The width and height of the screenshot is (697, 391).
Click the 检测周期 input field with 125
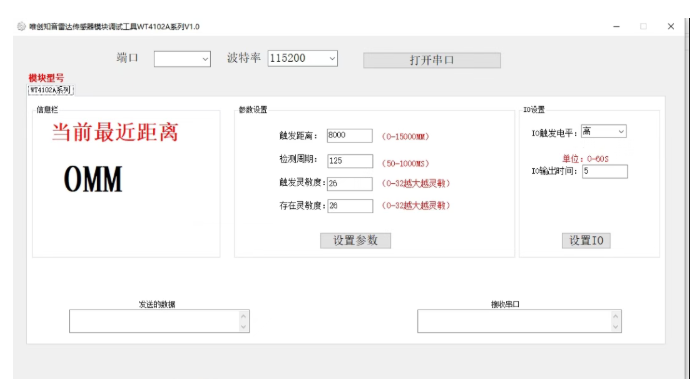click(349, 161)
